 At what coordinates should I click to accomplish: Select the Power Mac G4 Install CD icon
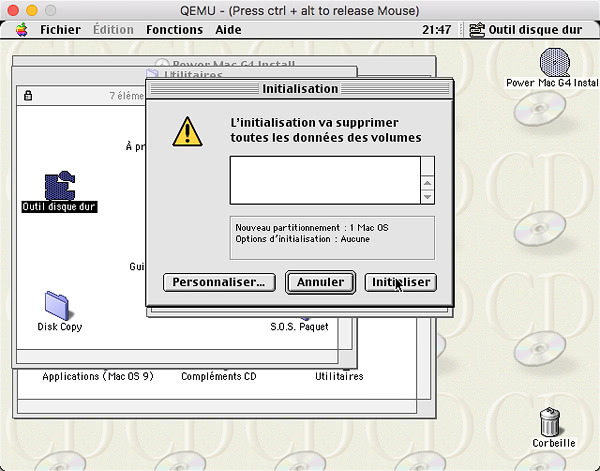(x=554, y=62)
